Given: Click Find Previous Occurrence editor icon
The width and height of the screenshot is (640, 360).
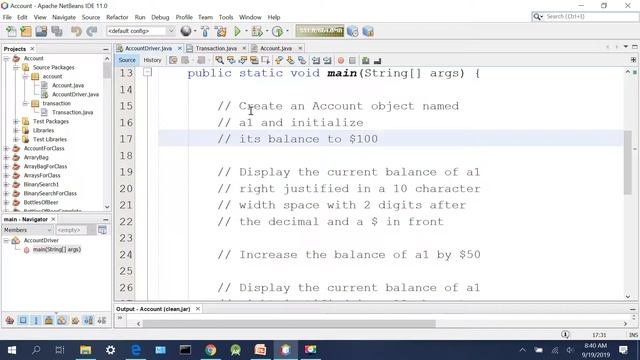Looking at the screenshot, I should pos(231,60).
